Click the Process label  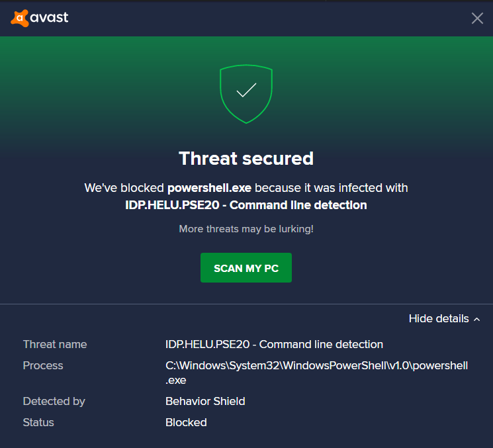(x=43, y=365)
